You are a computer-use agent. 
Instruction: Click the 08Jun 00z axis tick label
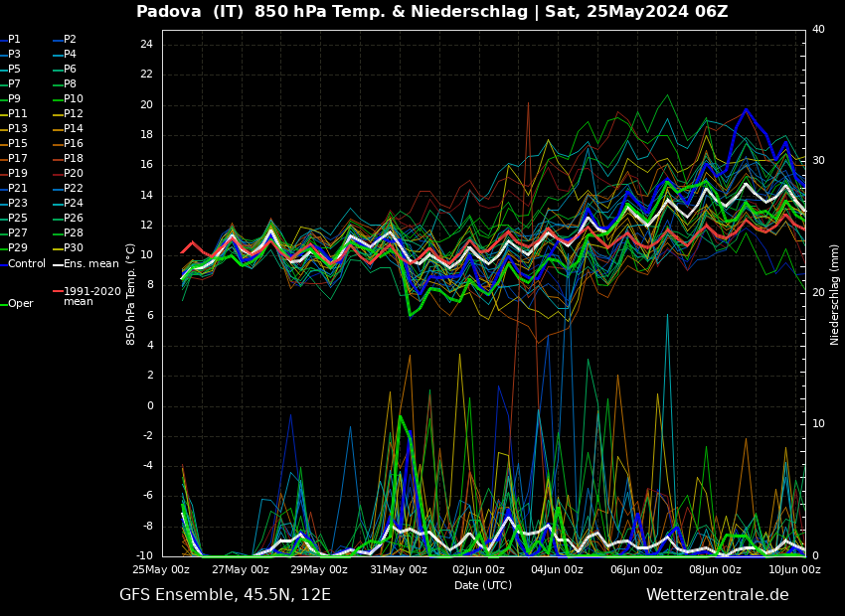pyautogui.click(x=715, y=569)
